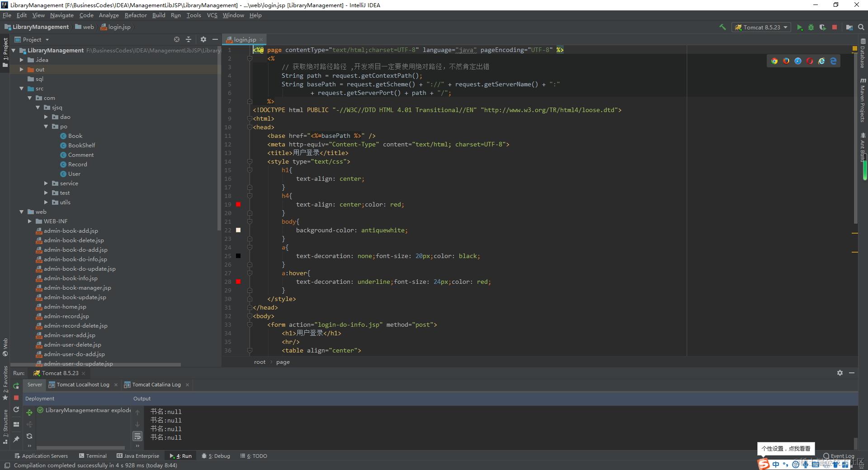Viewport: 868px width, 470px height.
Task: Pin the Run tab
Action: [16, 439]
